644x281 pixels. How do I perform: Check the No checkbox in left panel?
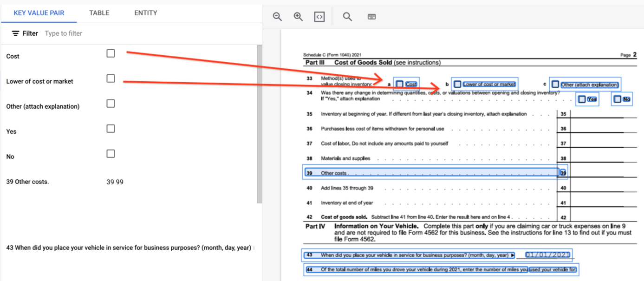click(111, 154)
